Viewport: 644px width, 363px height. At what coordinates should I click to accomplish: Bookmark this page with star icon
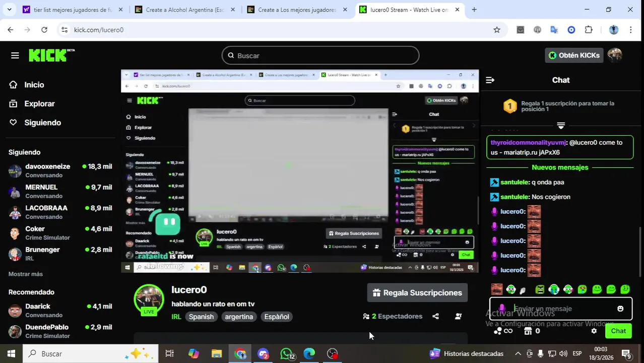pyautogui.click(x=497, y=30)
